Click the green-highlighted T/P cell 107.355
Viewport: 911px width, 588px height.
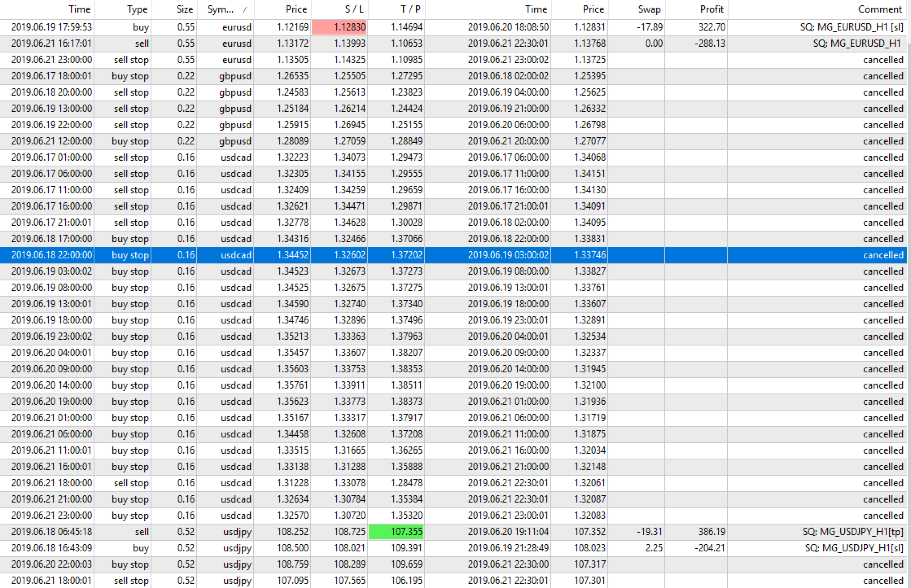click(396, 532)
